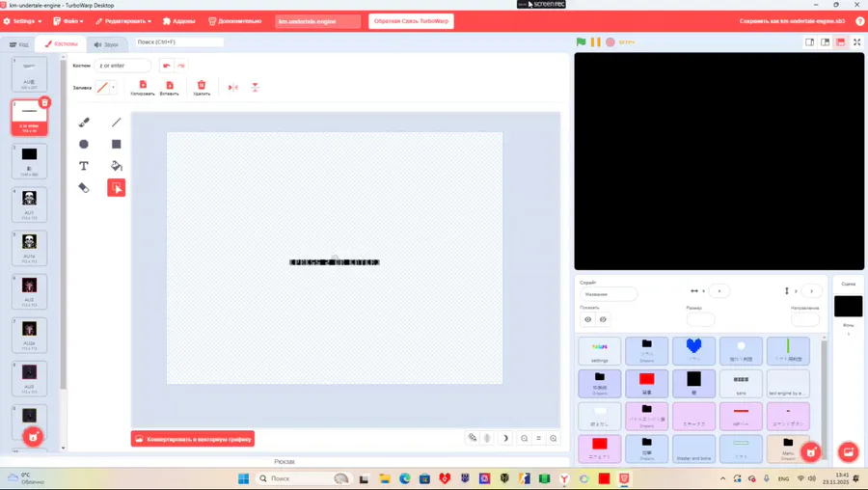Flip the selection vertically
The image size is (868, 490).
click(x=255, y=88)
